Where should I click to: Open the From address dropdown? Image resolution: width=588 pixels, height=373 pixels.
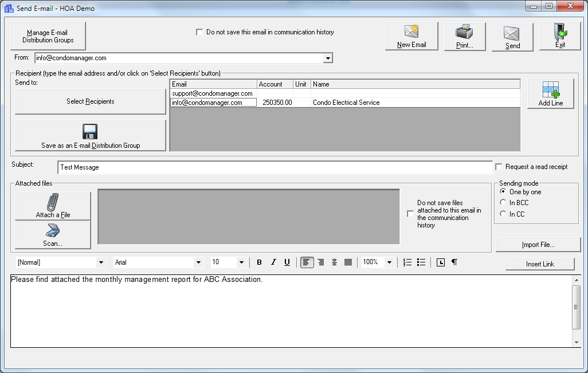point(327,57)
